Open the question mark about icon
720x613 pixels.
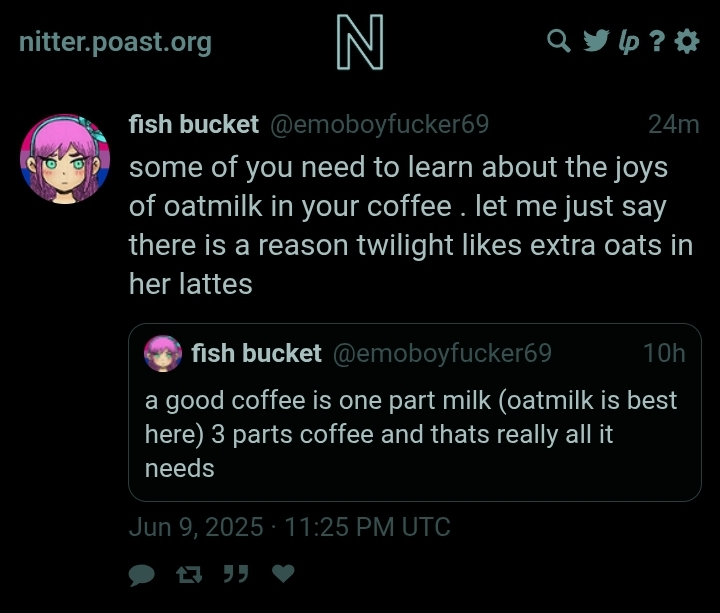click(657, 41)
